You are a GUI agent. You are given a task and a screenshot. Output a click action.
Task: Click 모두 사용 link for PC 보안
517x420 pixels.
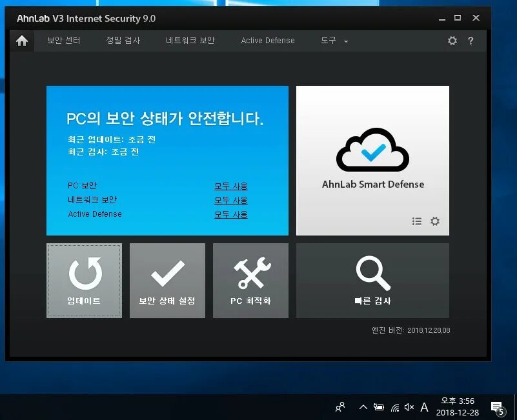[231, 186]
